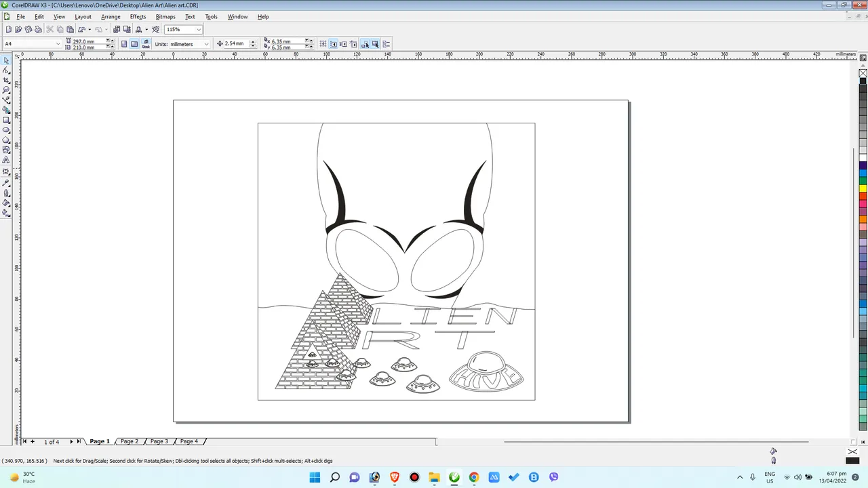Select the Interactive Fill tool
The height and width of the screenshot is (488, 868).
click(x=6, y=213)
